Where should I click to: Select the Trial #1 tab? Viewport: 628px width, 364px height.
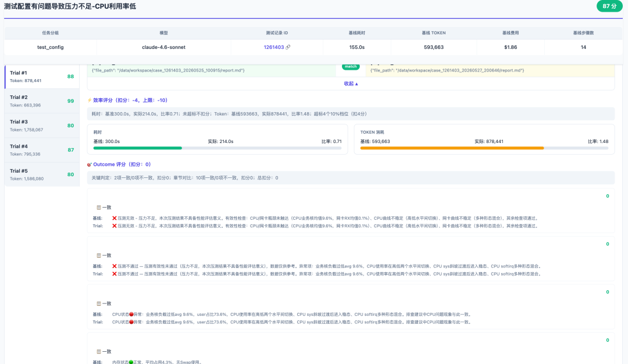42,77
